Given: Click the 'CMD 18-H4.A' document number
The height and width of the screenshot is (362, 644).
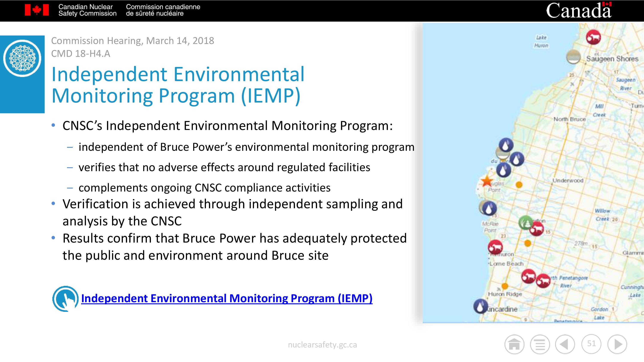Looking at the screenshot, I should tap(80, 54).
